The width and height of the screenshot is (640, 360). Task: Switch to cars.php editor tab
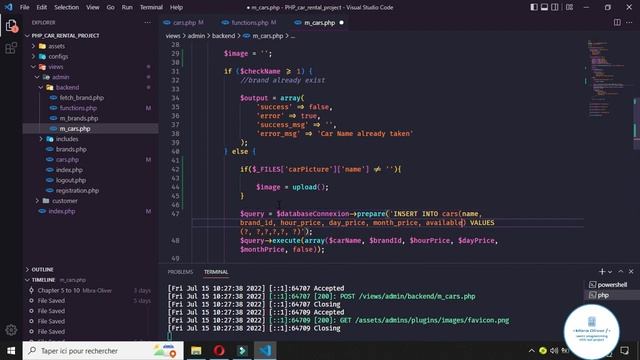point(184,23)
